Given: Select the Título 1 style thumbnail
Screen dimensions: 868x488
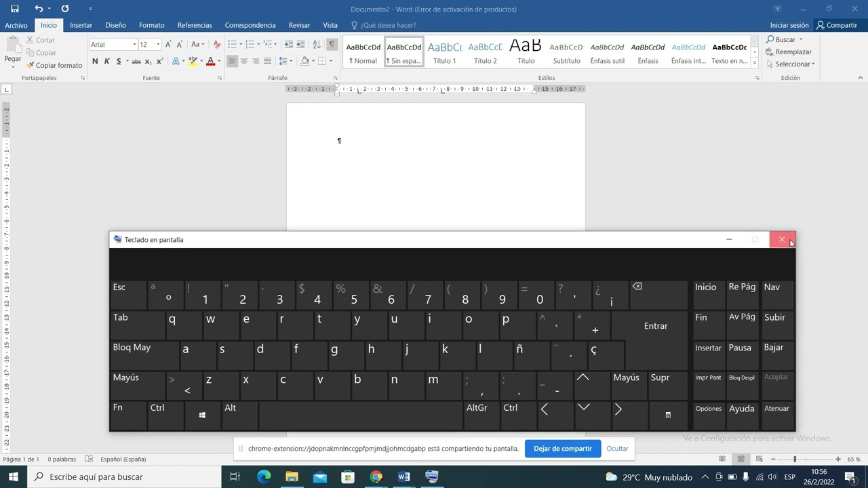Looking at the screenshot, I should (x=445, y=52).
